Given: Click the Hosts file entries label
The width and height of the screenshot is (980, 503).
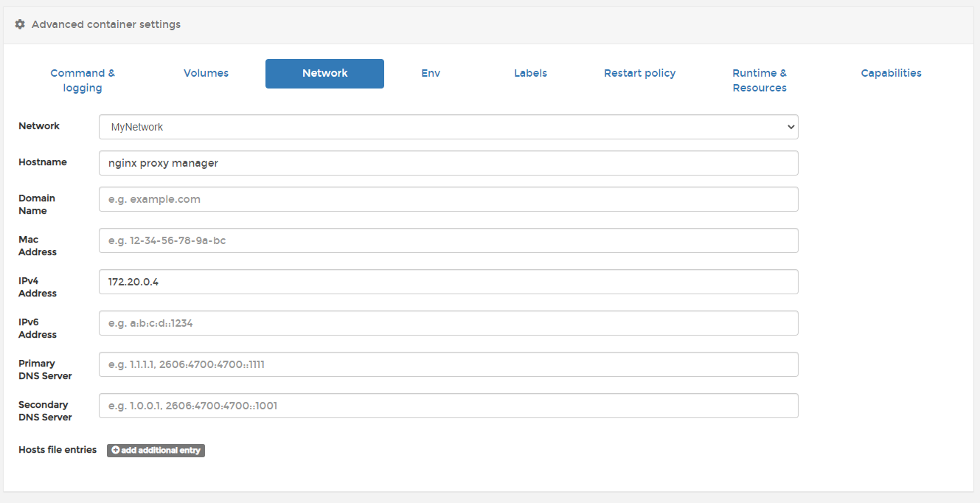Looking at the screenshot, I should [58, 449].
